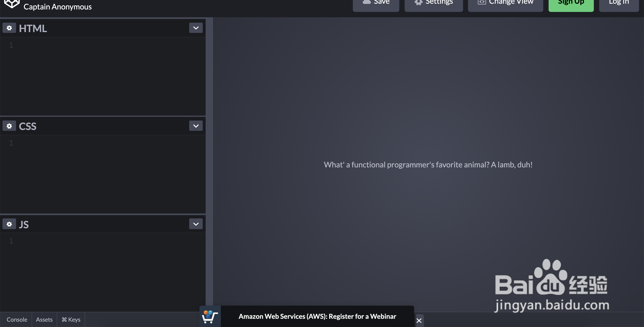Open HTML editor settings gear
Viewport: 644px width, 327px height.
pos(9,28)
